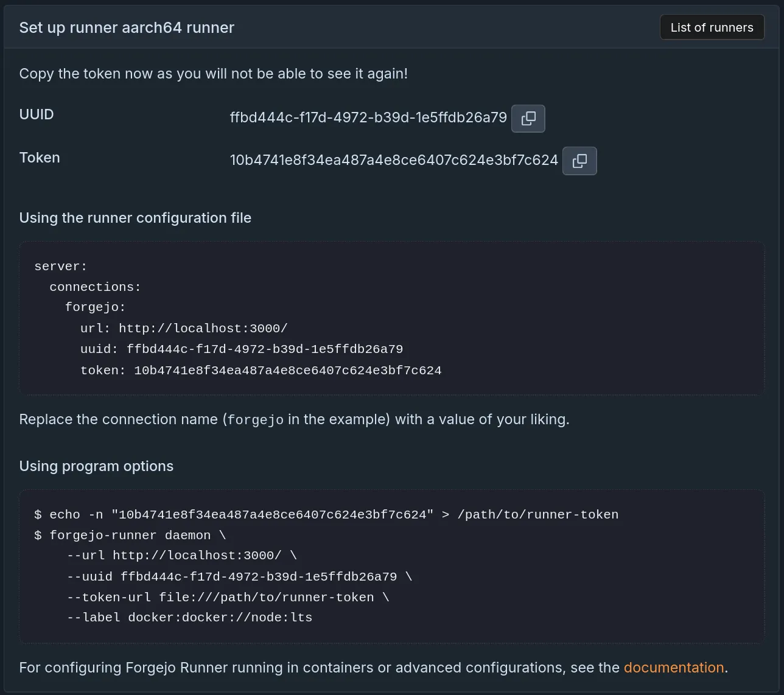Select the Token value text
The width and height of the screenshot is (784, 695).
394,160
